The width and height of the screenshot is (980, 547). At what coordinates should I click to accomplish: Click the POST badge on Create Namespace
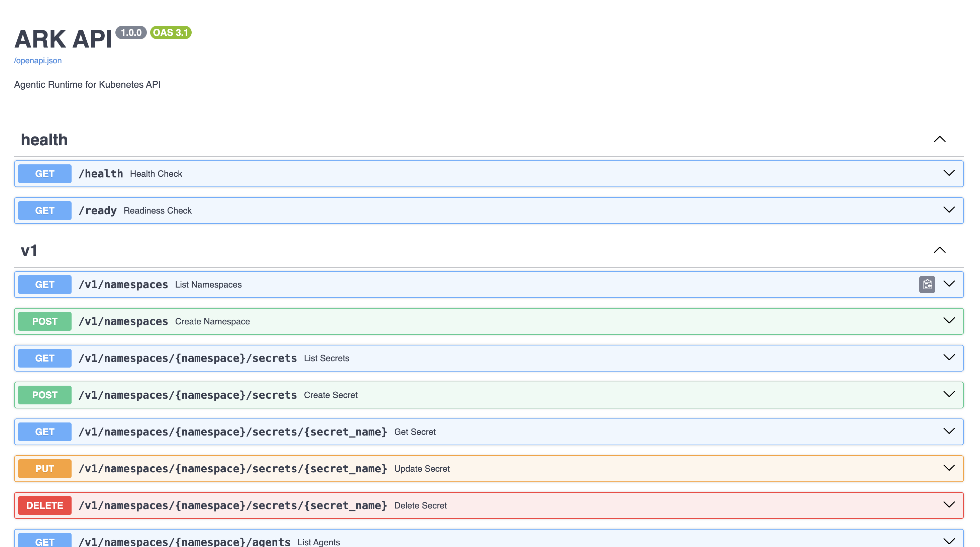tap(44, 321)
